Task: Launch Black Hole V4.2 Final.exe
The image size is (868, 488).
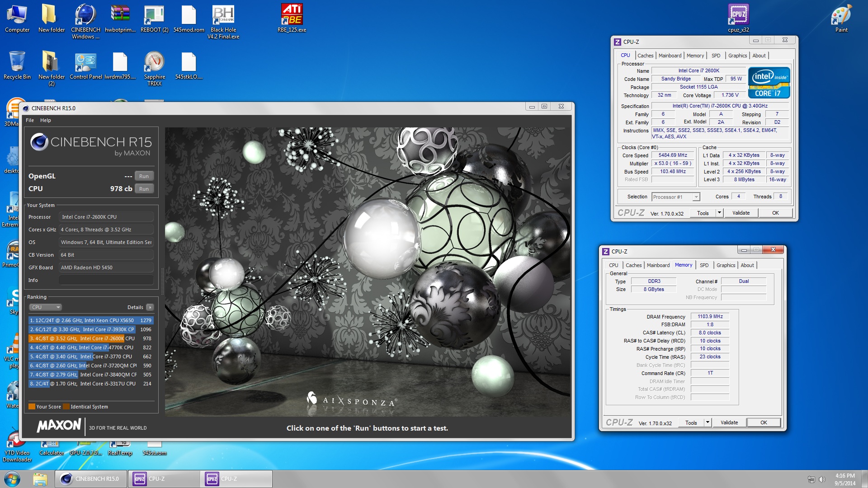Action: 223,22
